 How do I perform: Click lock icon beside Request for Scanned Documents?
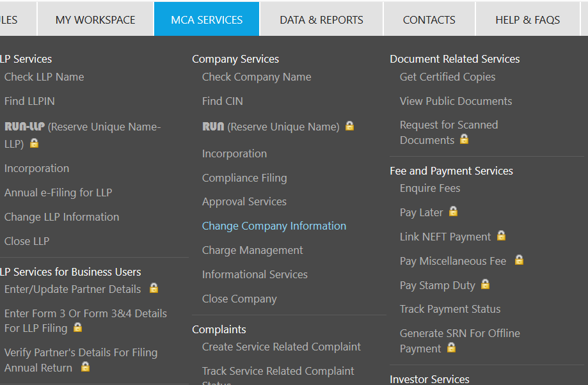pos(465,139)
